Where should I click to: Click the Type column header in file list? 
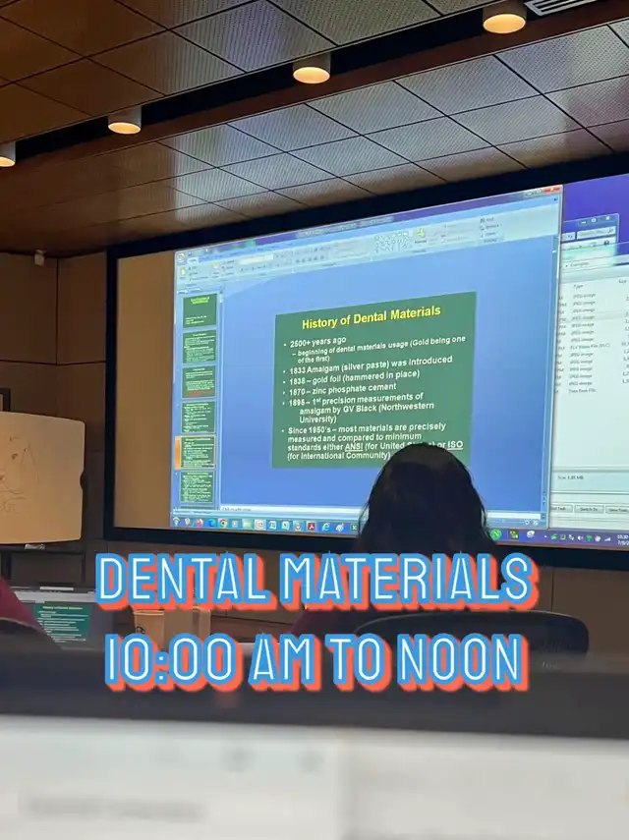578,287
